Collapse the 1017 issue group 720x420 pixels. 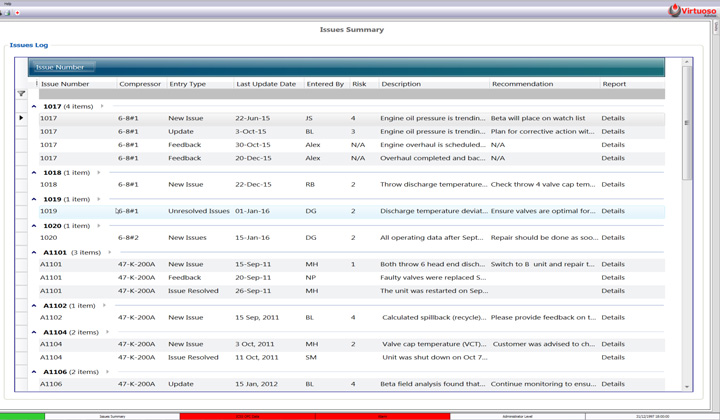tap(34, 106)
